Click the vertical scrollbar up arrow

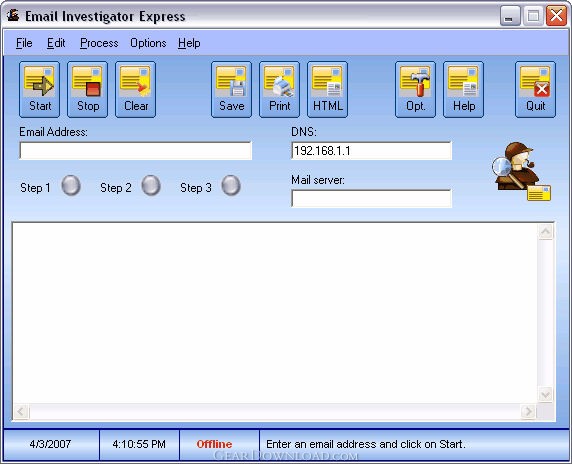pos(546,232)
